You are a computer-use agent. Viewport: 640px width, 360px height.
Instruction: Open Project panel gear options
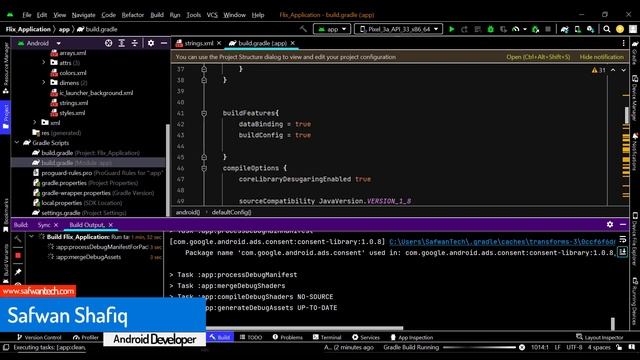click(x=151, y=43)
